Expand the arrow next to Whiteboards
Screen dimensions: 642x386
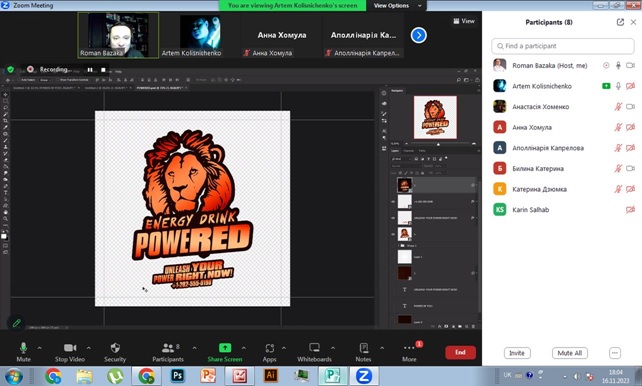pos(333,348)
